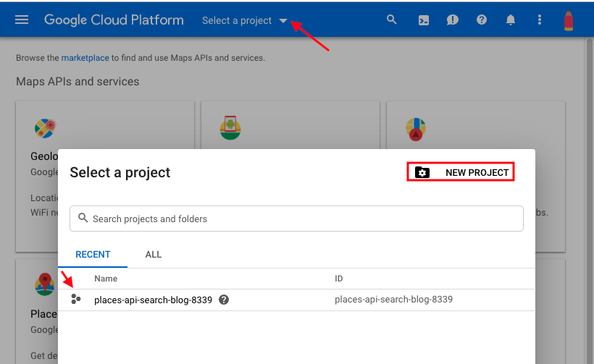The height and width of the screenshot is (364, 594).
Task: Open the help question mark icon
Action: coord(482,20)
